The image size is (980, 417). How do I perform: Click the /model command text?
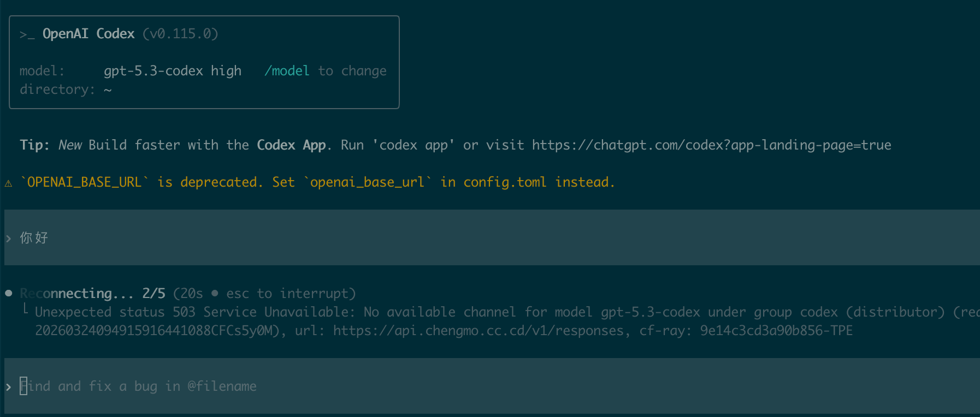287,71
